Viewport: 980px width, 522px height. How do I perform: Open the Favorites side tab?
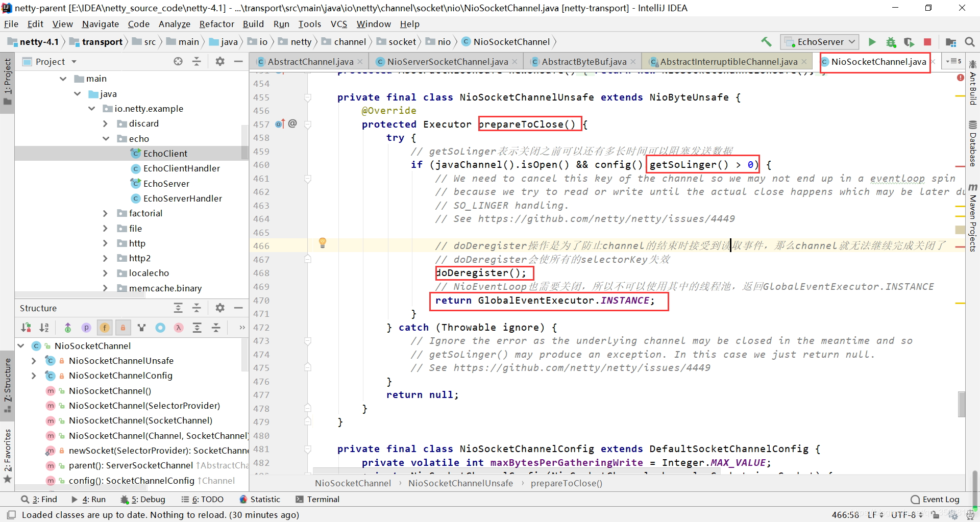point(7,456)
